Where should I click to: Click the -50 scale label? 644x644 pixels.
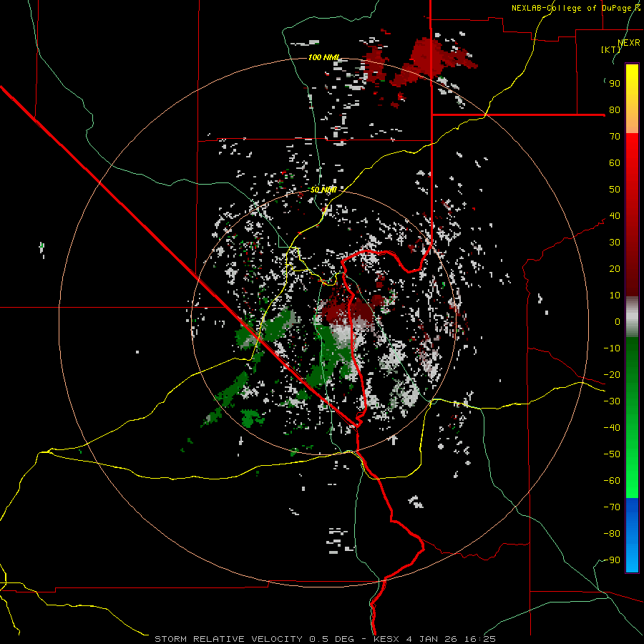[612, 454]
